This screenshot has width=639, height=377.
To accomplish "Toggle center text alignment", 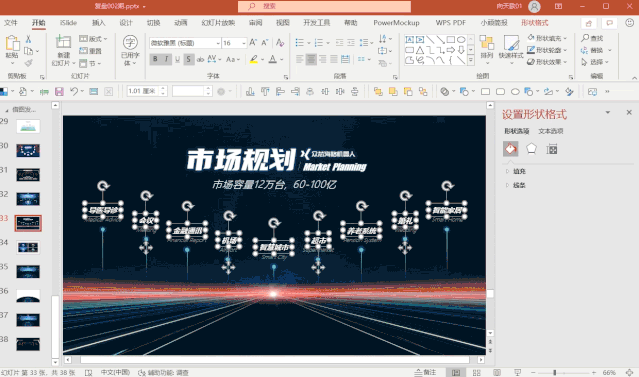I will 311,60.
